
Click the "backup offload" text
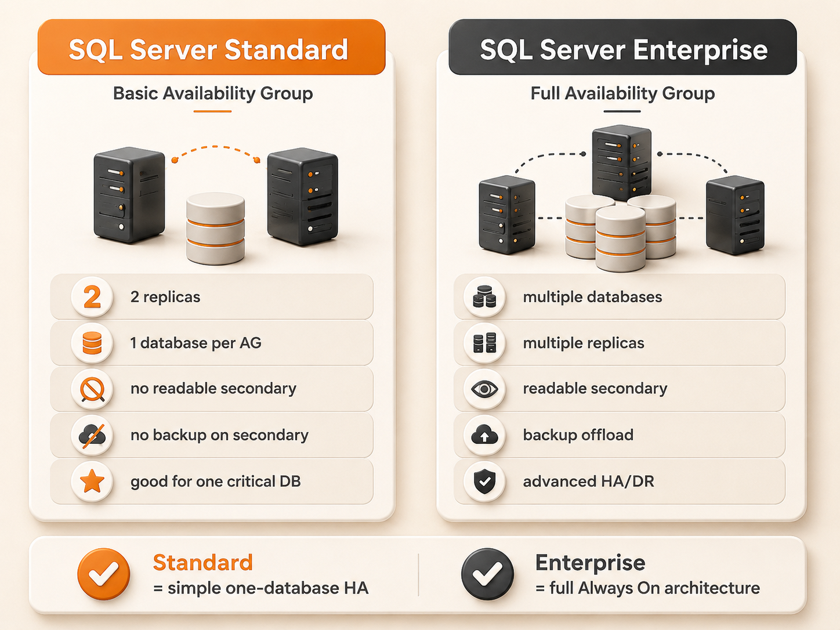point(578,435)
